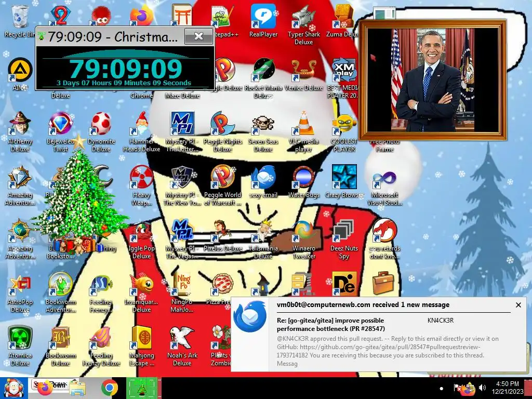Launch Deez Nuts Spy shortcut
Screen dimensions: 532x399
344,239
